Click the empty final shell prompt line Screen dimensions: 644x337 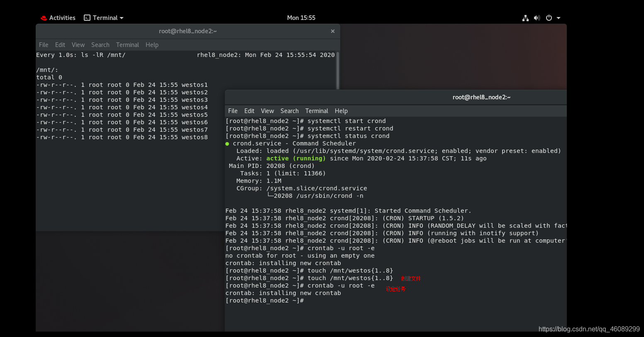click(264, 300)
